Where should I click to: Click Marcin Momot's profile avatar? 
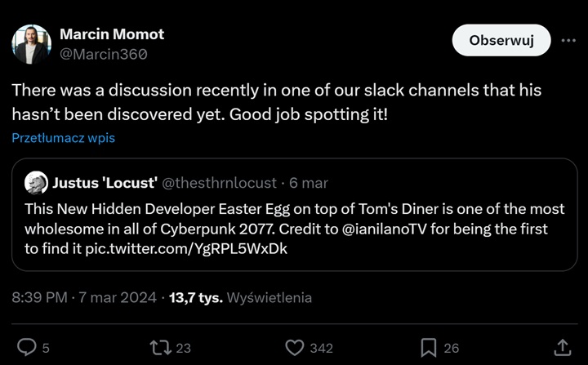click(32, 44)
